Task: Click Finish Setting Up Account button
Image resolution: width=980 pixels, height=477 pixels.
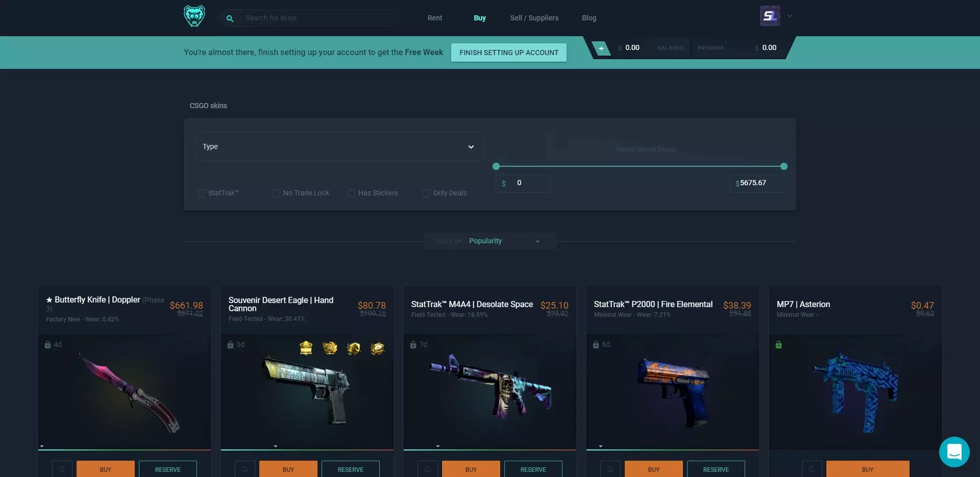Action: pyautogui.click(x=509, y=53)
